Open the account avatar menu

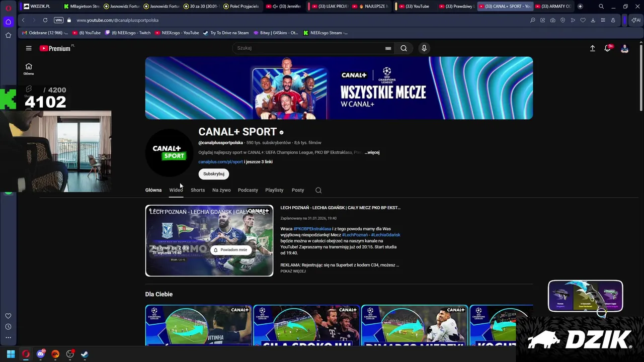(624, 48)
